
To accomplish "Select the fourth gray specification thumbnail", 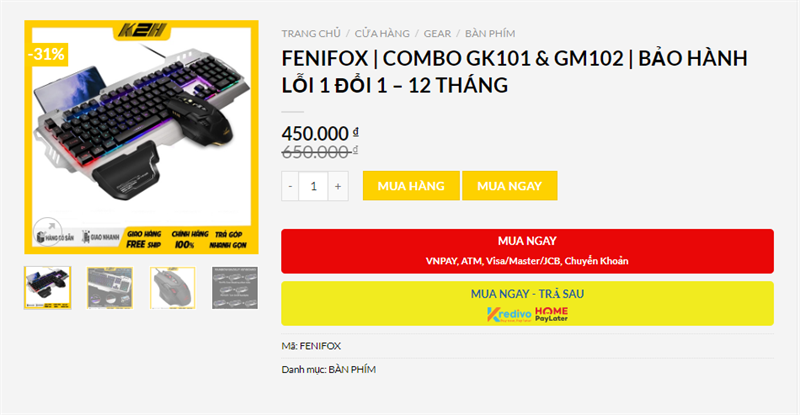I will coord(235,288).
